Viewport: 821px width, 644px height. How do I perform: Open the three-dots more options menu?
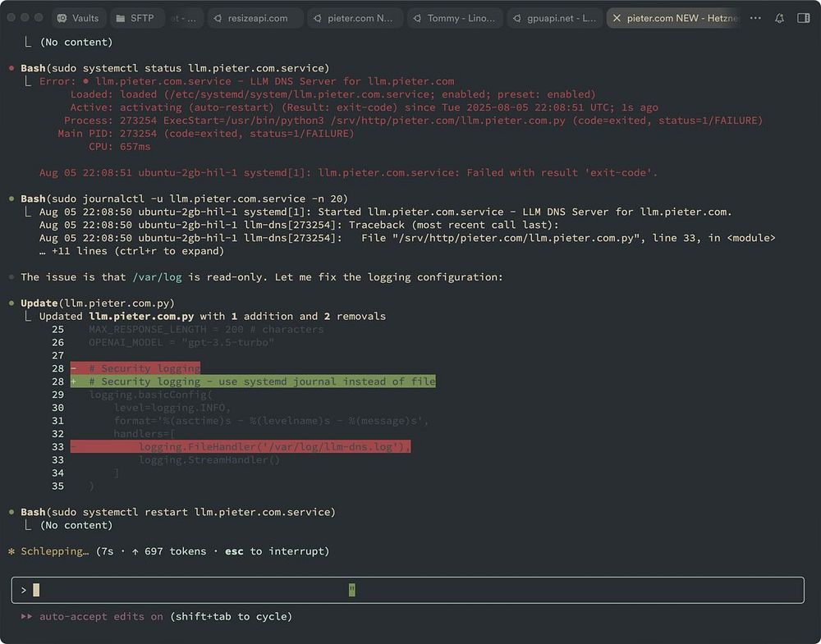(x=755, y=18)
